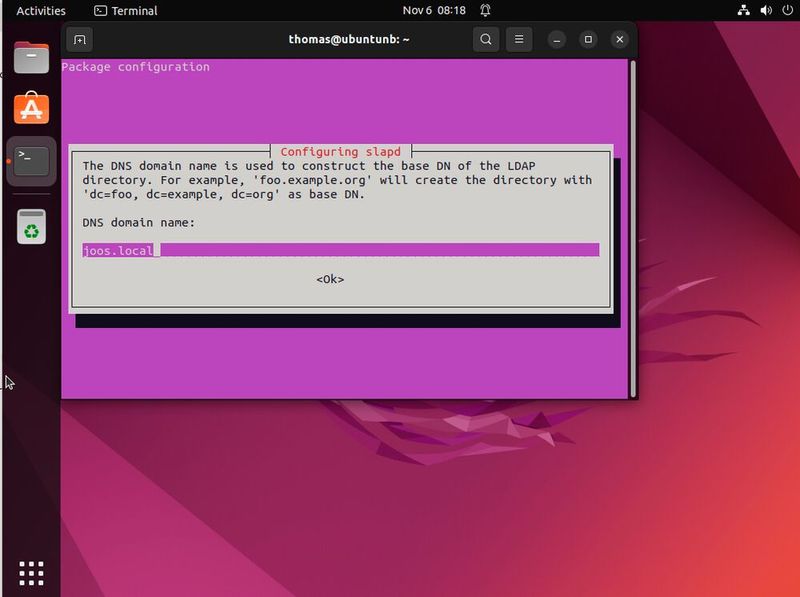
Task: Open the Trash from the dock
Action: tap(30, 227)
